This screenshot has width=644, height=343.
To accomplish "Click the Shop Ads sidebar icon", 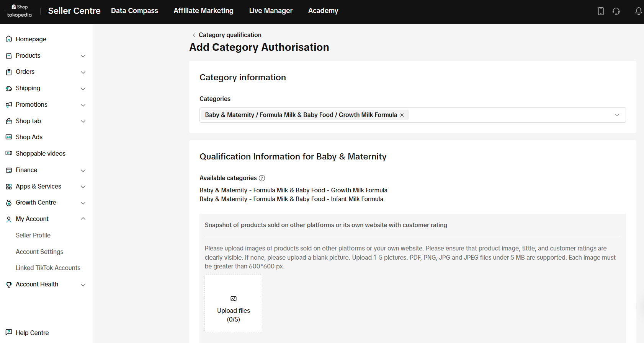I will [9, 137].
